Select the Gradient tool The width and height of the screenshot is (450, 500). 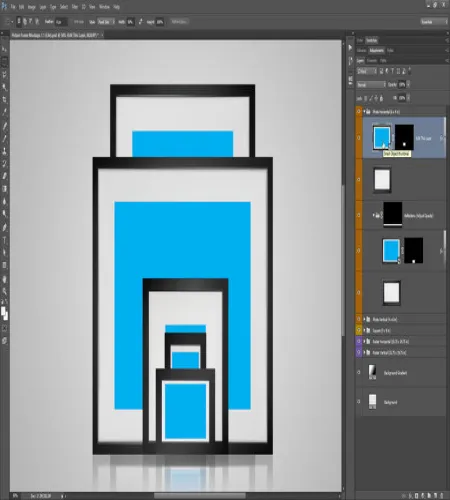pos(4,189)
